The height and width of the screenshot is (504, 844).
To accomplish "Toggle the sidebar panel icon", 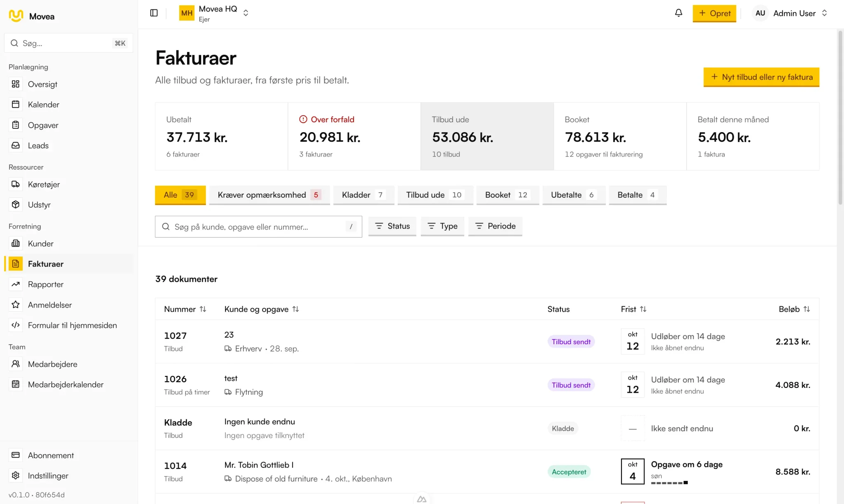I will [x=154, y=13].
